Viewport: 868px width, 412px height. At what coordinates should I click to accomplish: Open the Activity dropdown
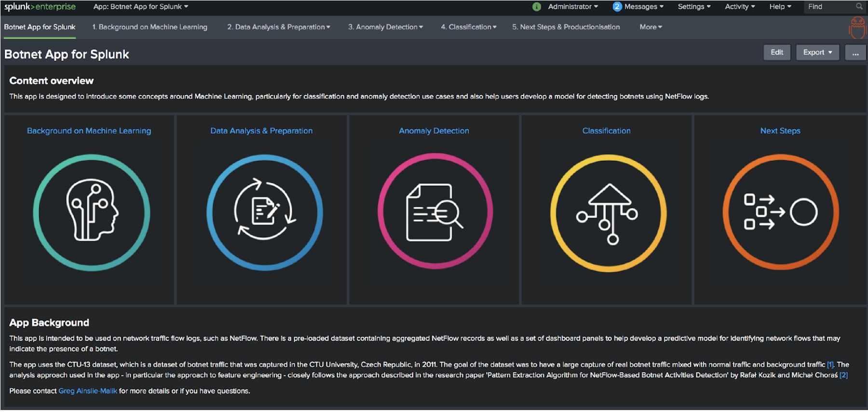pos(740,7)
